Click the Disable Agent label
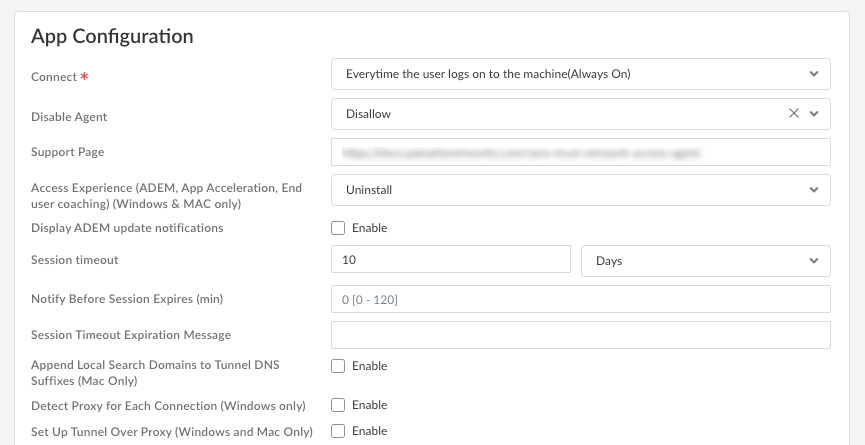Screen dimensions: 865x445 pyautogui.click(x=69, y=117)
